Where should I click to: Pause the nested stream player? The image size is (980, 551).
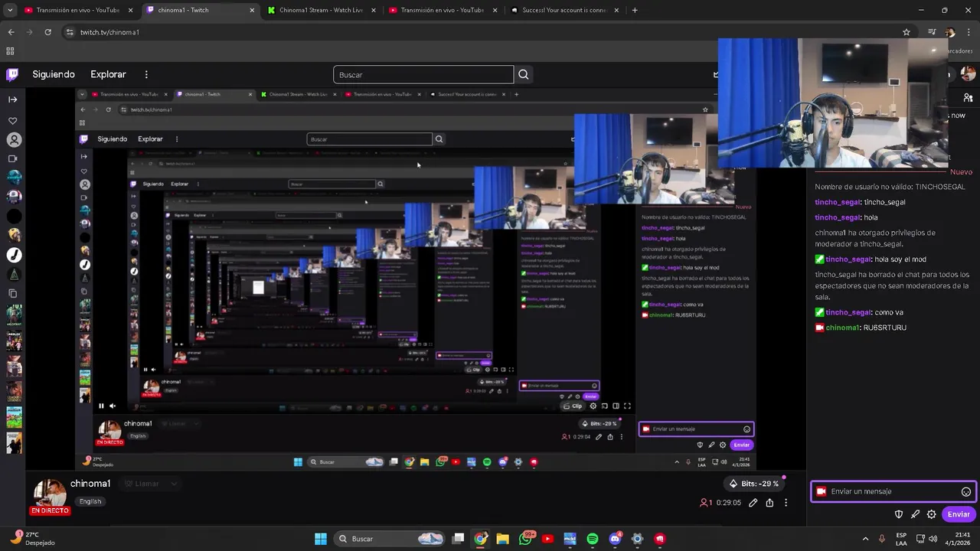pos(101,406)
